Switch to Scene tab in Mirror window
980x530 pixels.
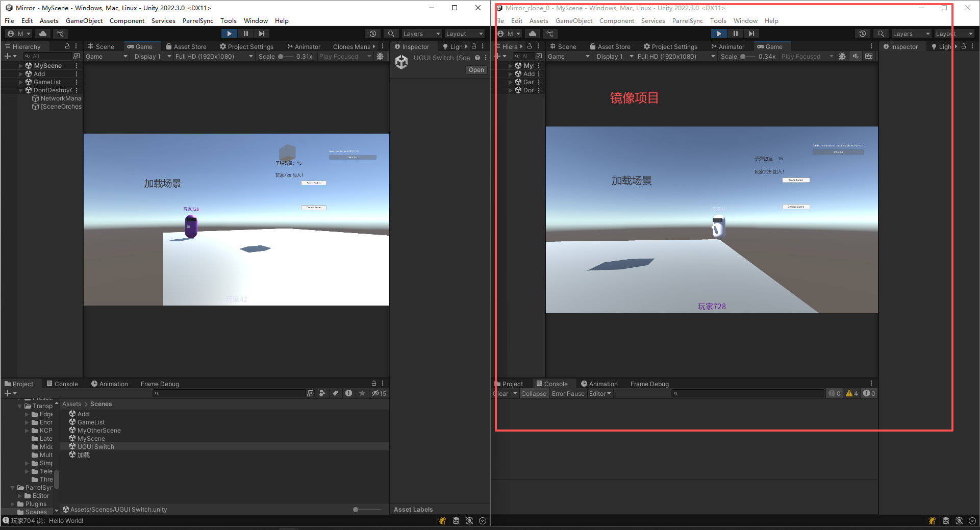[x=101, y=46]
